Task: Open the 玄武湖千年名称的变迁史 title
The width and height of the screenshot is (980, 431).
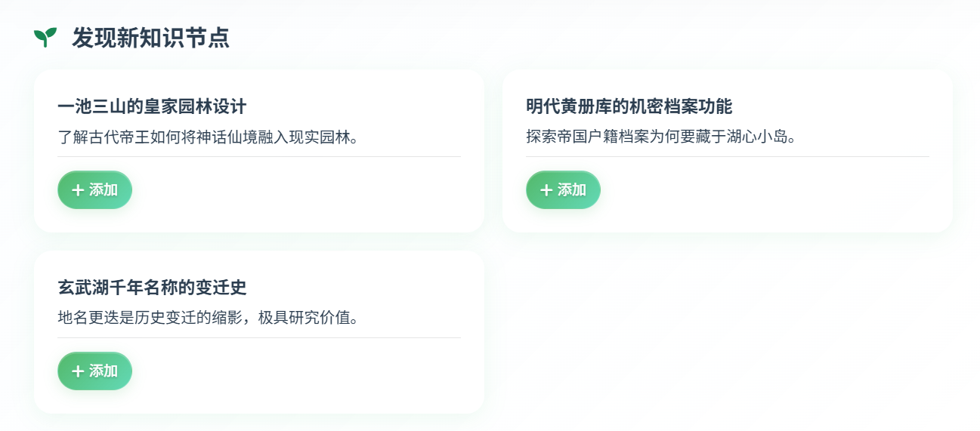Action: click(152, 288)
